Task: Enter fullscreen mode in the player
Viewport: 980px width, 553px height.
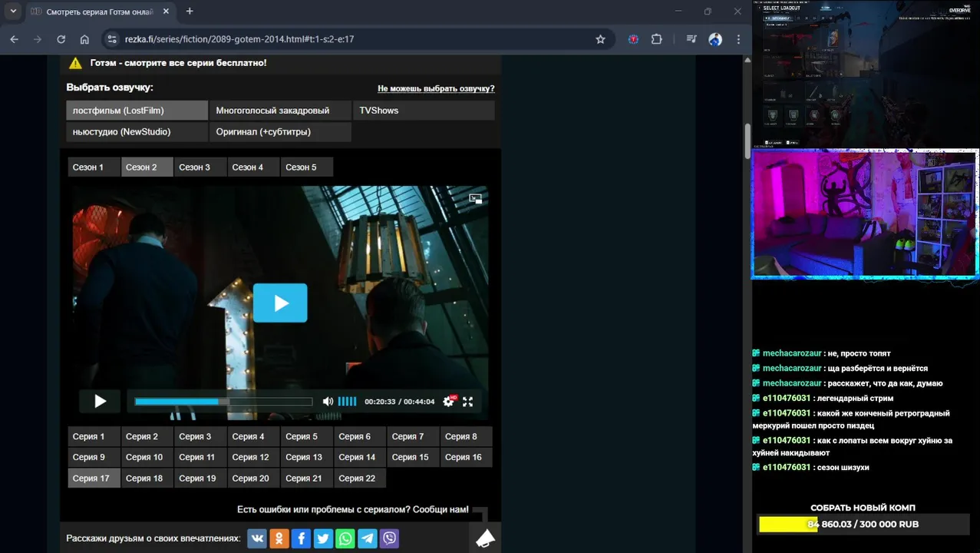Action: (x=467, y=402)
